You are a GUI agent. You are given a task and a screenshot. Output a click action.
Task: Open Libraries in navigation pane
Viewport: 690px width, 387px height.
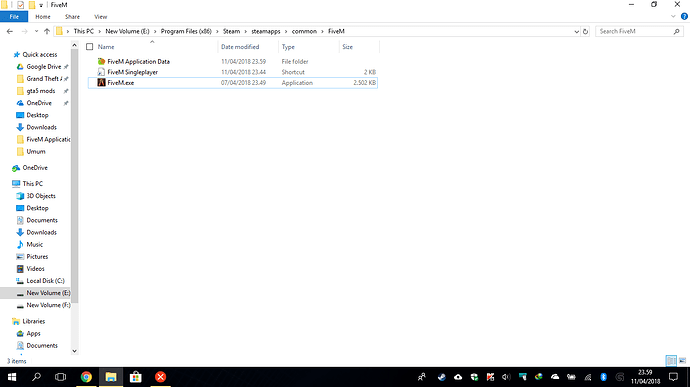[x=33, y=321]
